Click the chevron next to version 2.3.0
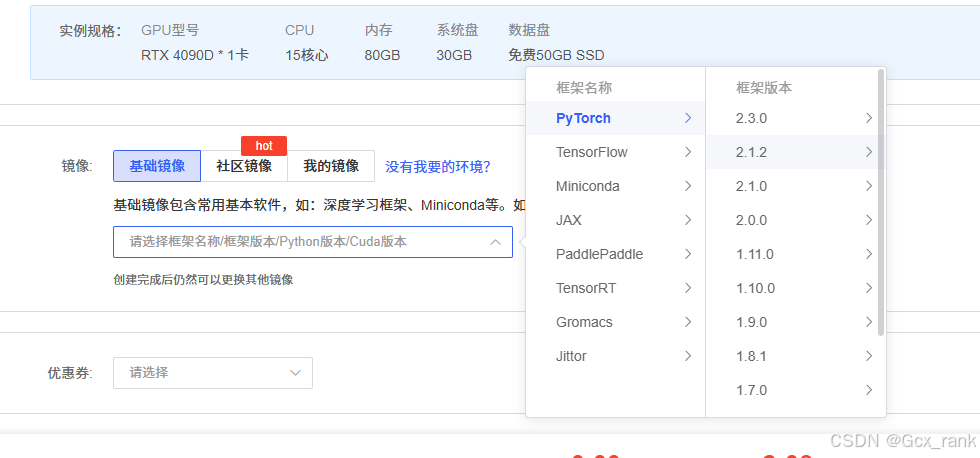The height and width of the screenshot is (458, 980). [x=869, y=118]
